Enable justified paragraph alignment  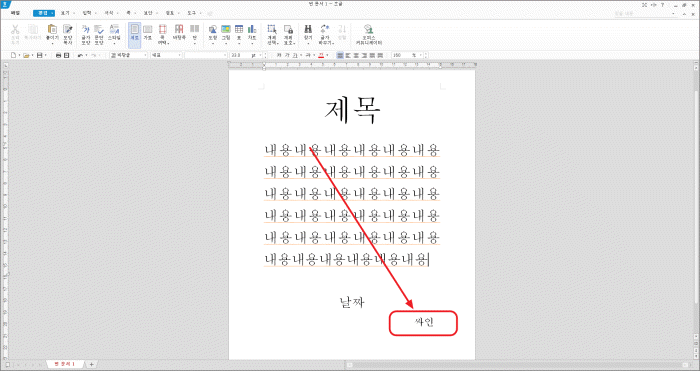[340, 55]
